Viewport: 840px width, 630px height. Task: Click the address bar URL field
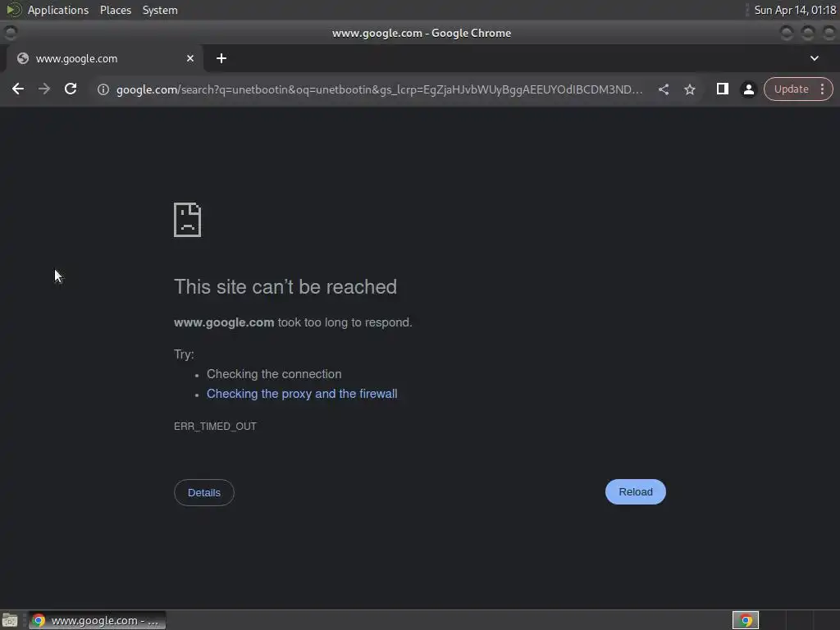click(379, 89)
